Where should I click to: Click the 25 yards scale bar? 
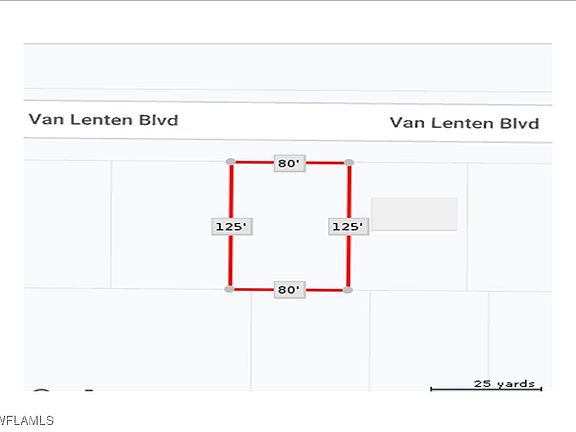(486, 385)
